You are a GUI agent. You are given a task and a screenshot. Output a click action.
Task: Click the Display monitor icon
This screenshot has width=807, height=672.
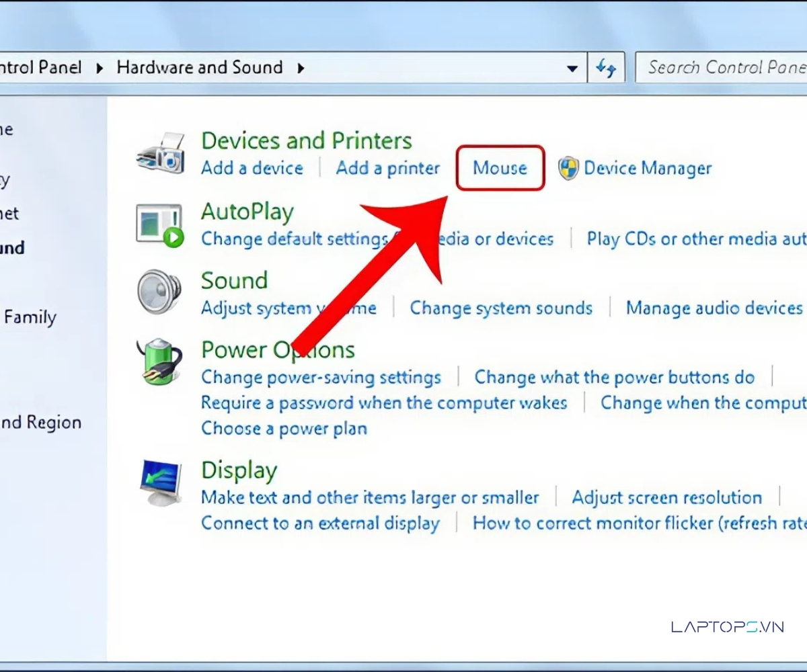point(160,482)
